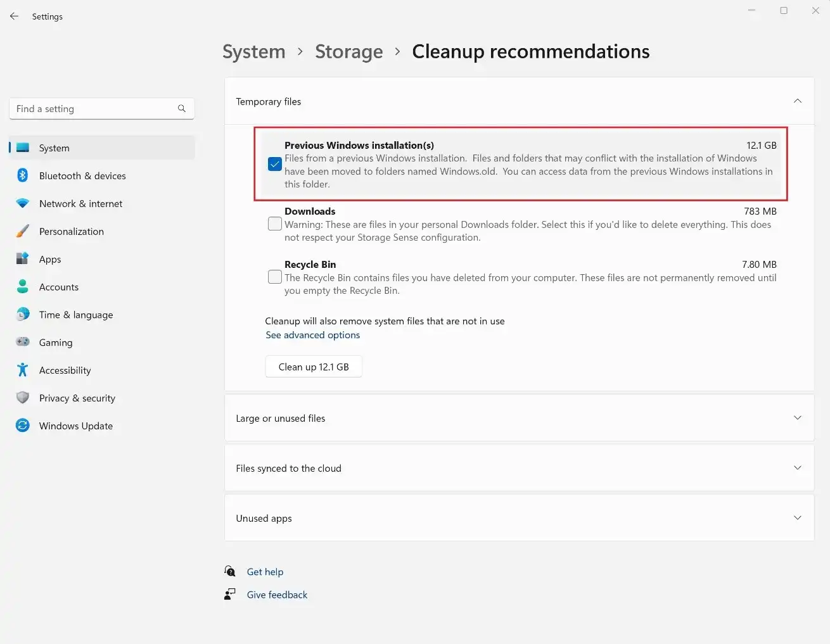
Task: Open Privacy & security label
Action: tap(77, 398)
